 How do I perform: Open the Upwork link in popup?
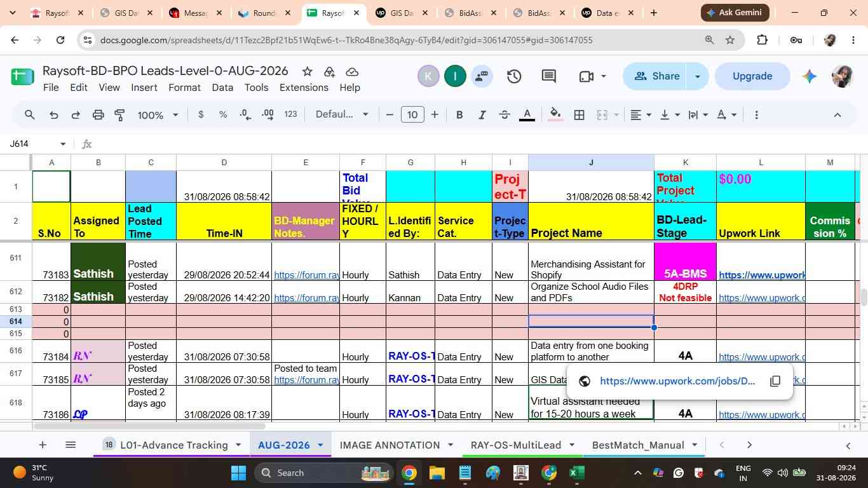coord(677,381)
